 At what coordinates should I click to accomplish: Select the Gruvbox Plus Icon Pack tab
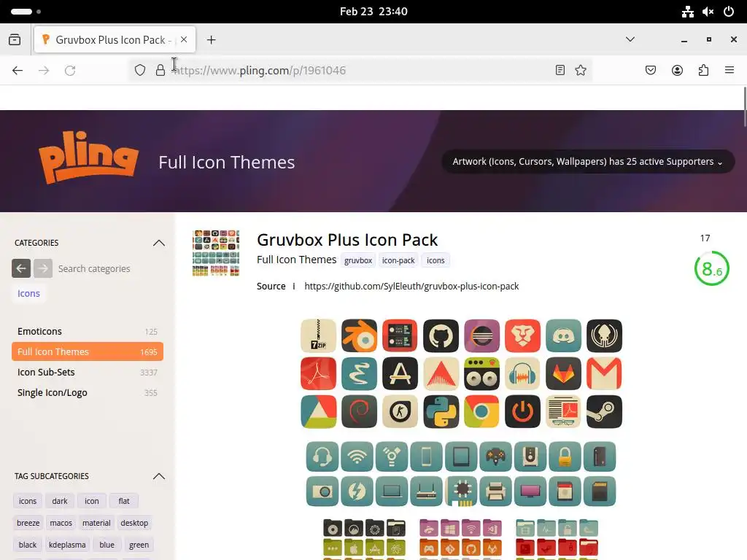pos(115,39)
